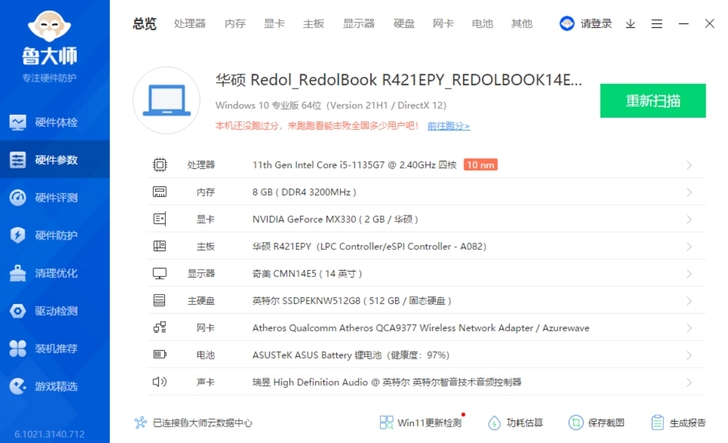Image resolution: width=728 pixels, height=443 pixels.
Task: Click the laptop device thumbnail
Action: pyautogui.click(x=166, y=100)
